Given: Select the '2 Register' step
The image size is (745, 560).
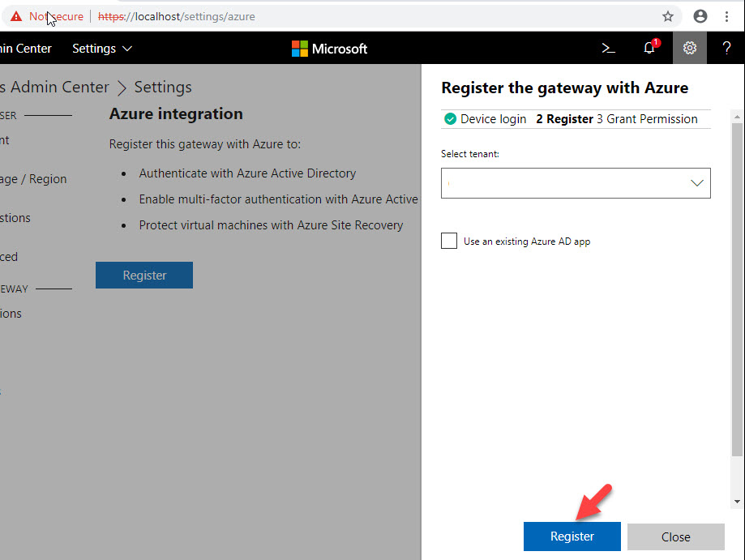Looking at the screenshot, I should point(564,119).
